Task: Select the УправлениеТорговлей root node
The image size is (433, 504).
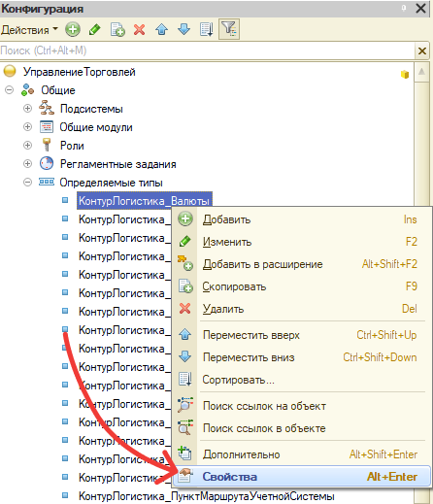Action: tap(80, 72)
